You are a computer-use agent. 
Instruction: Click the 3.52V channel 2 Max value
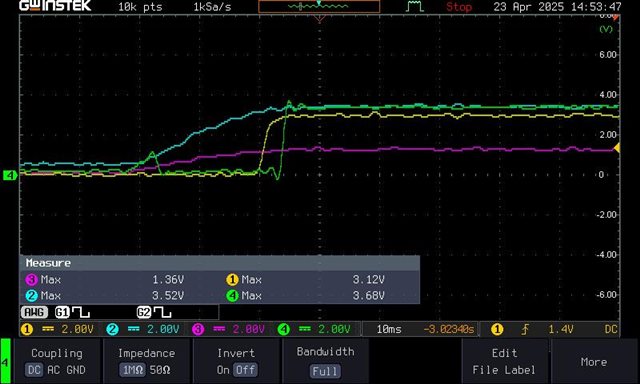168,296
